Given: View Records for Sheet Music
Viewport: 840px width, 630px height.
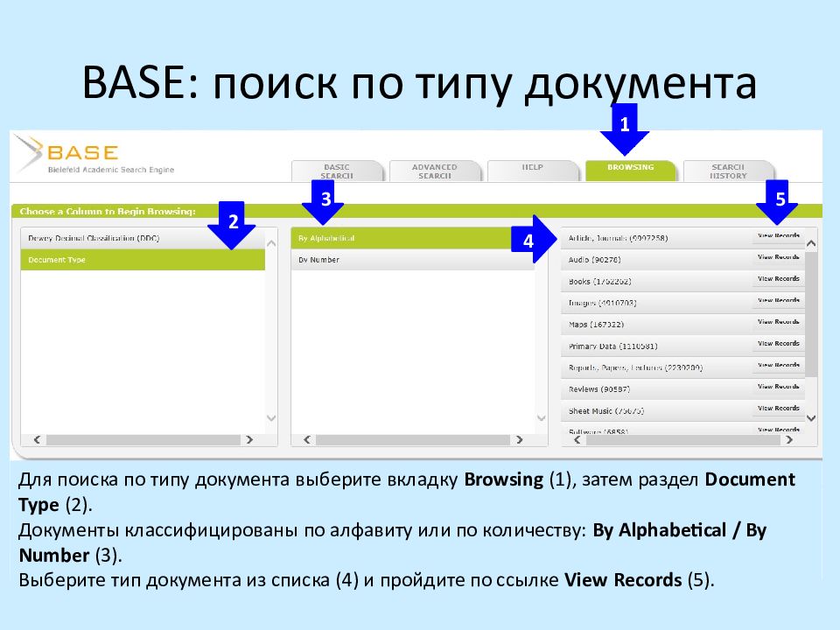Looking at the screenshot, I should [x=779, y=409].
